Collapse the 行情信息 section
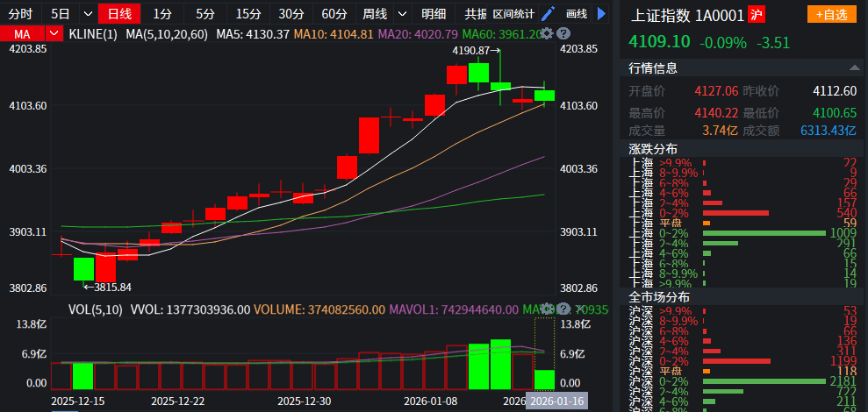This screenshot has width=868, height=412. click(x=853, y=67)
